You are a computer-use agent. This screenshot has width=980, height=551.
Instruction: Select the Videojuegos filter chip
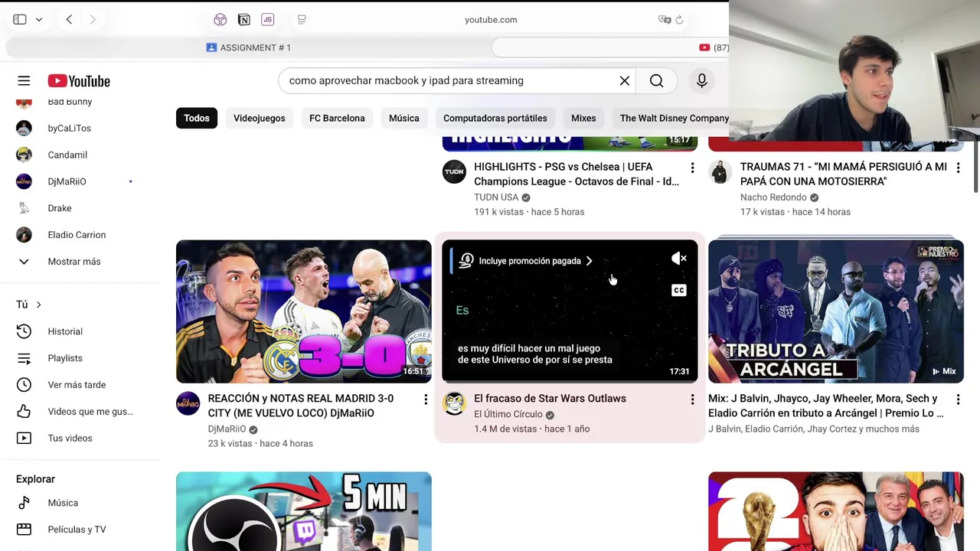[260, 118]
